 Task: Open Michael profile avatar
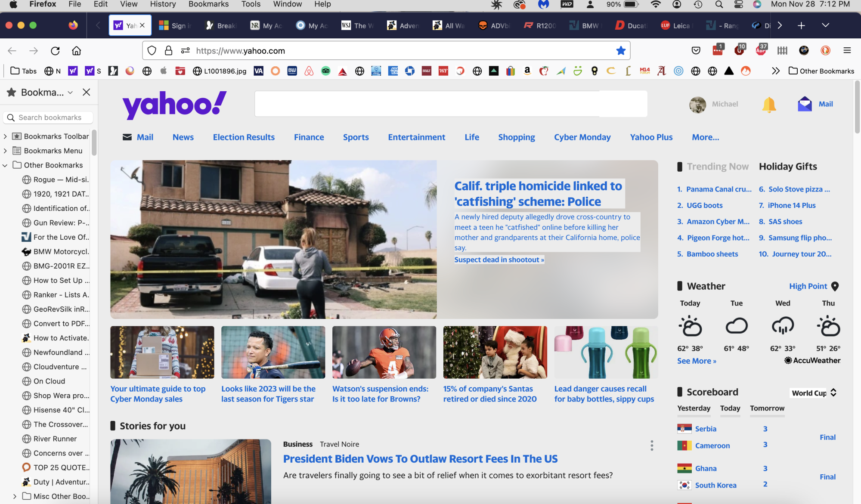click(697, 104)
